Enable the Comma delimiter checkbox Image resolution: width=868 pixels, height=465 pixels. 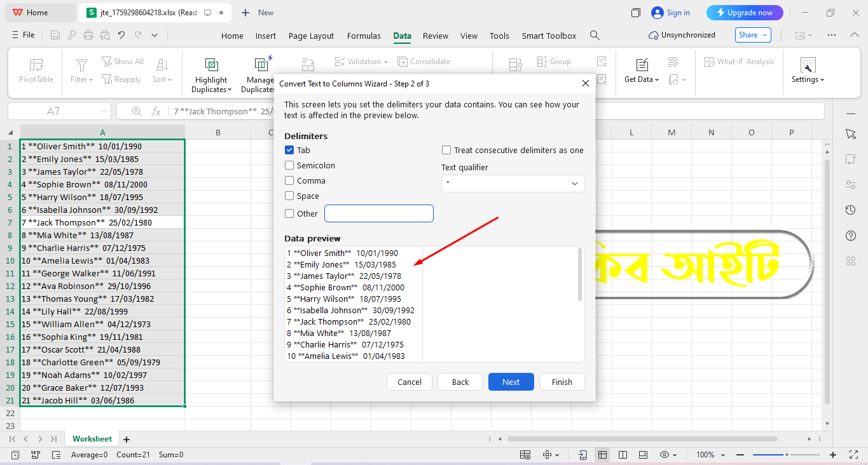click(289, 181)
